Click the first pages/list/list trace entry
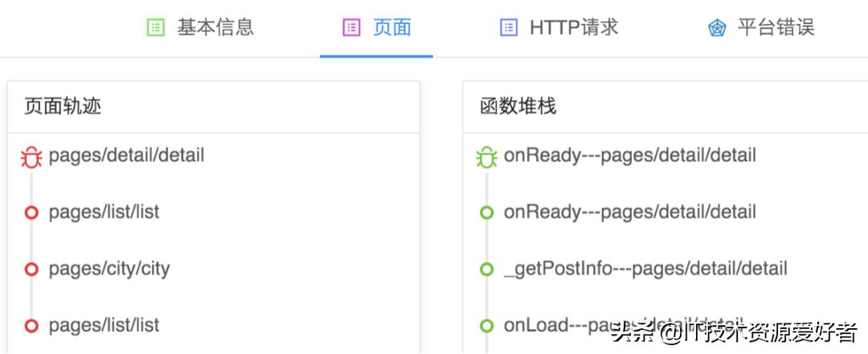The image size is (868, 354). 104,212
